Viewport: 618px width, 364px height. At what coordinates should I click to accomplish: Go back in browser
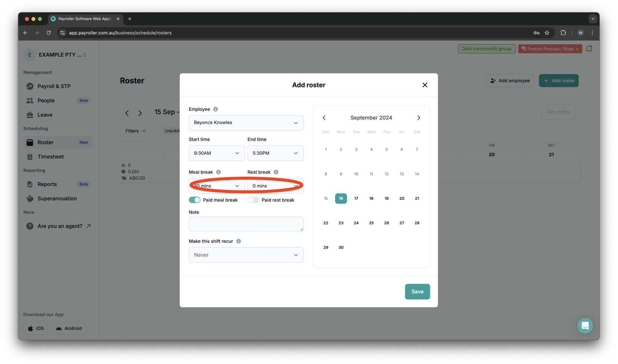click(x=25, y=33)
